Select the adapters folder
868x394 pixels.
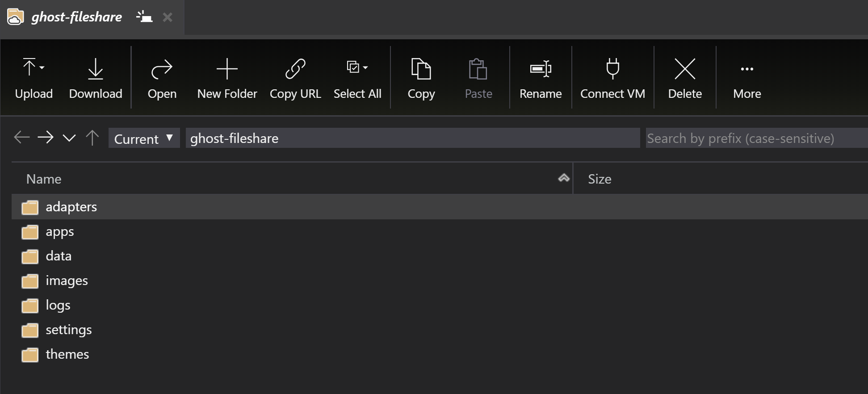(x=440, y=207)
